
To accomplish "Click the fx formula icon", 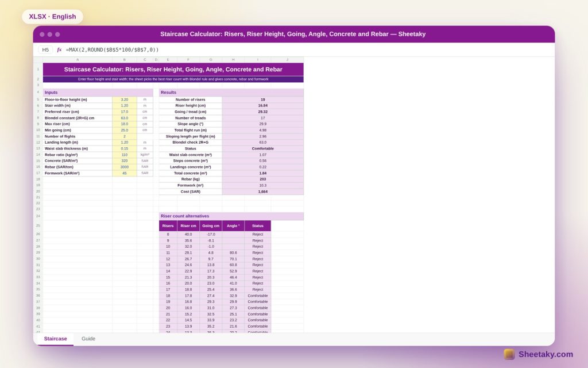I will pyautogui.click(x=59, y=49).
